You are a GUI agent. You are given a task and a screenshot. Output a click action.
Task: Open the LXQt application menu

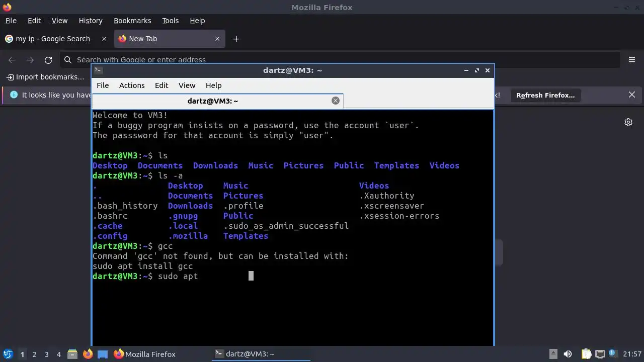point(8,354)
